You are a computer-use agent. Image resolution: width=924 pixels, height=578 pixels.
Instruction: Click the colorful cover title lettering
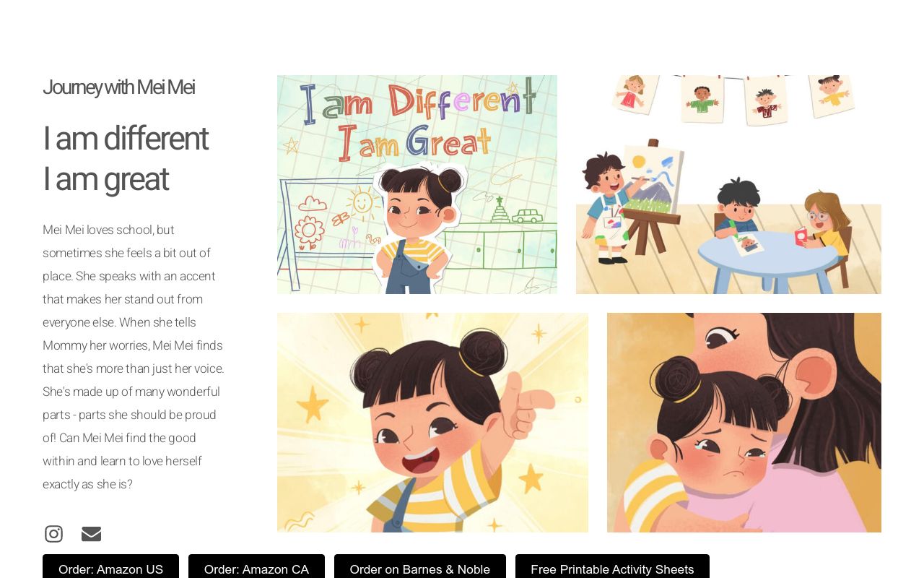pos(415,119)
